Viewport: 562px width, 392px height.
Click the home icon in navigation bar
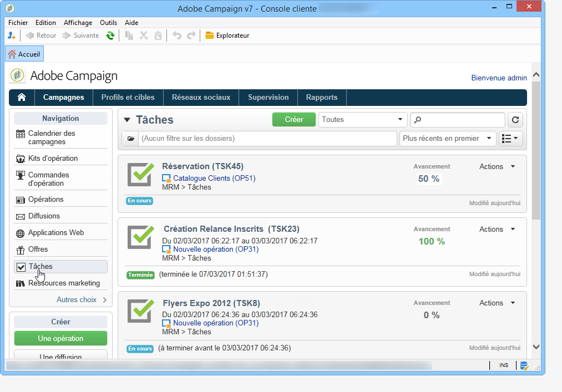[22, 98]
